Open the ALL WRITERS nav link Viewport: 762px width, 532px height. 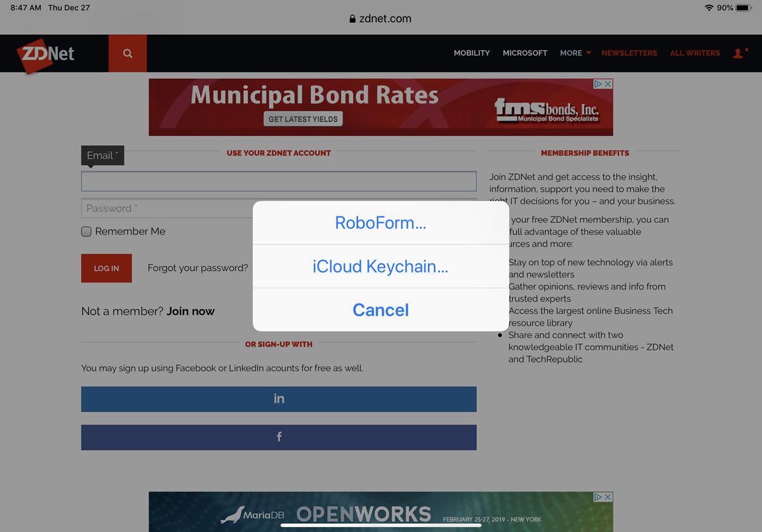click(x=695, y=53)
